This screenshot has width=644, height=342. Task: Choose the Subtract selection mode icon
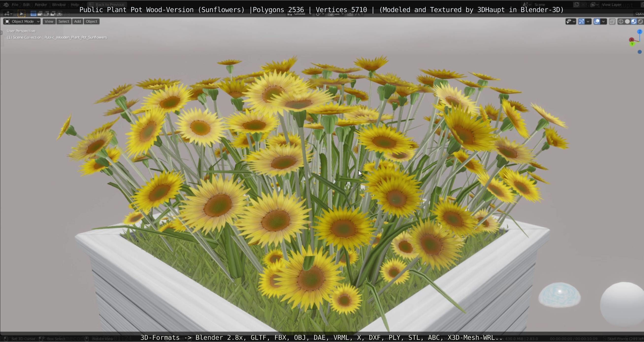[x=46, y=14]
